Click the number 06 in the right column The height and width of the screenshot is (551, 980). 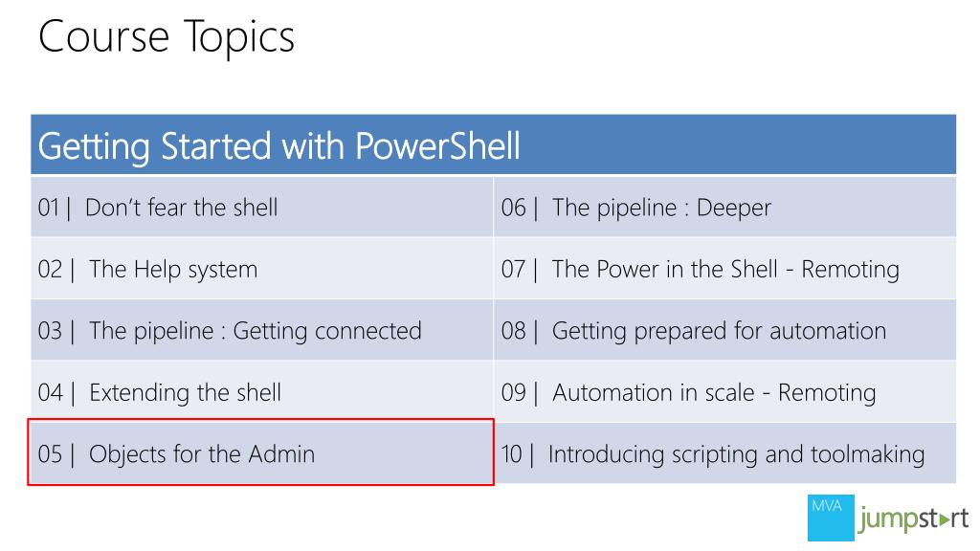(514, 208)
